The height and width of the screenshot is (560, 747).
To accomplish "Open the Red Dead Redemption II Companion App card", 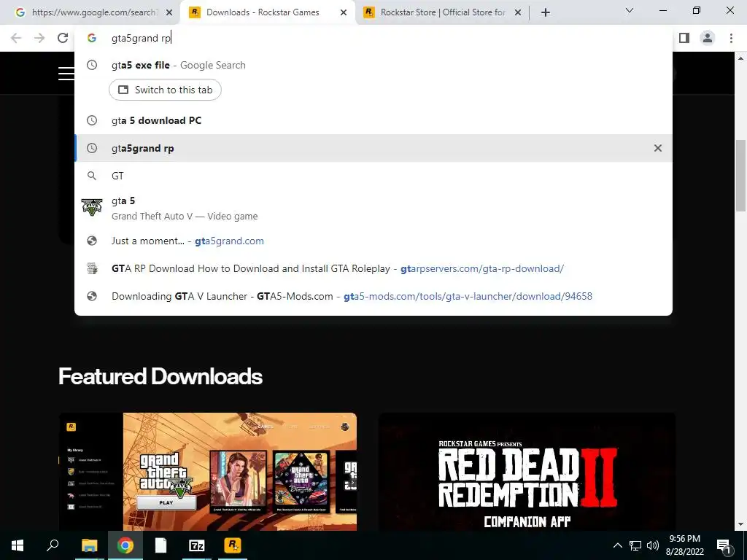I will coord(527,472).
